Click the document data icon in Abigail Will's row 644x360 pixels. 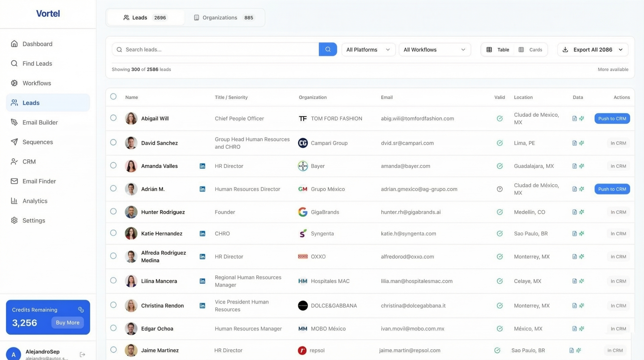coord(574,118)
